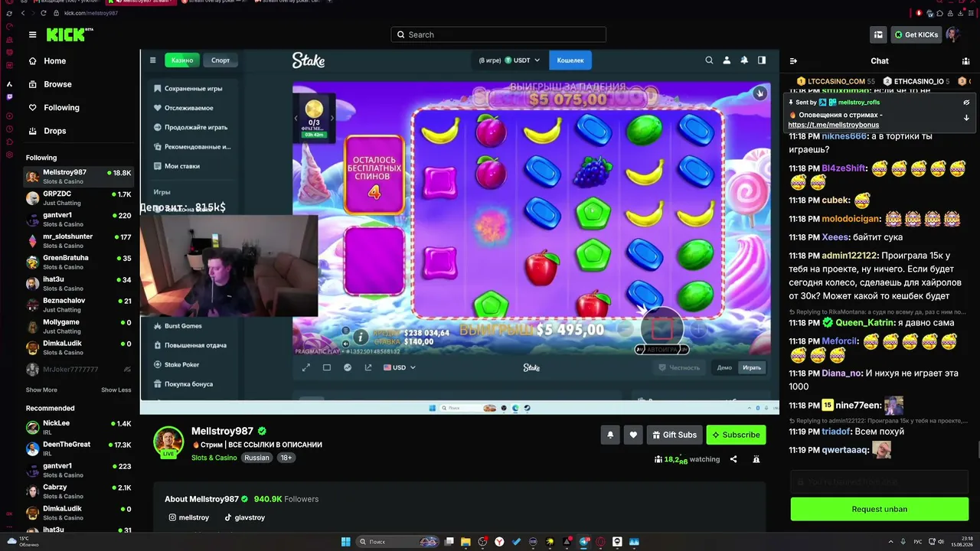
Task: Click the slot game info icon
Action: [360, 337]
